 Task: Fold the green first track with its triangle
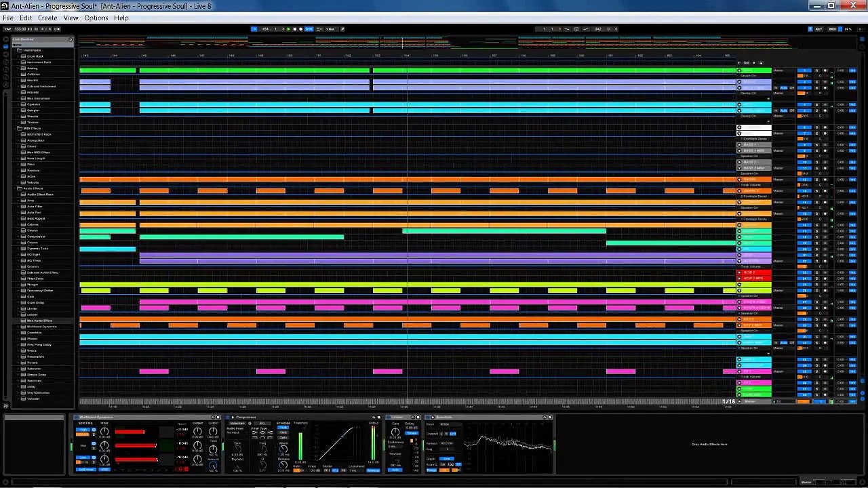click(x=739, y=70)
